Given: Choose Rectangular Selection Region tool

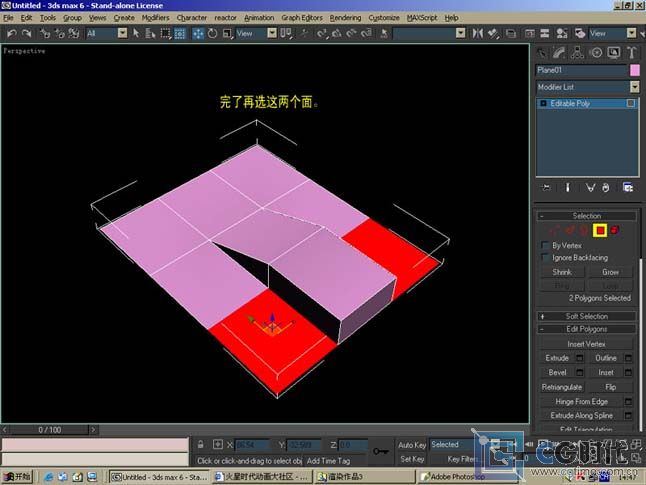Looking at the screenshot, I should pyautogui.click(x=165, y=33).
